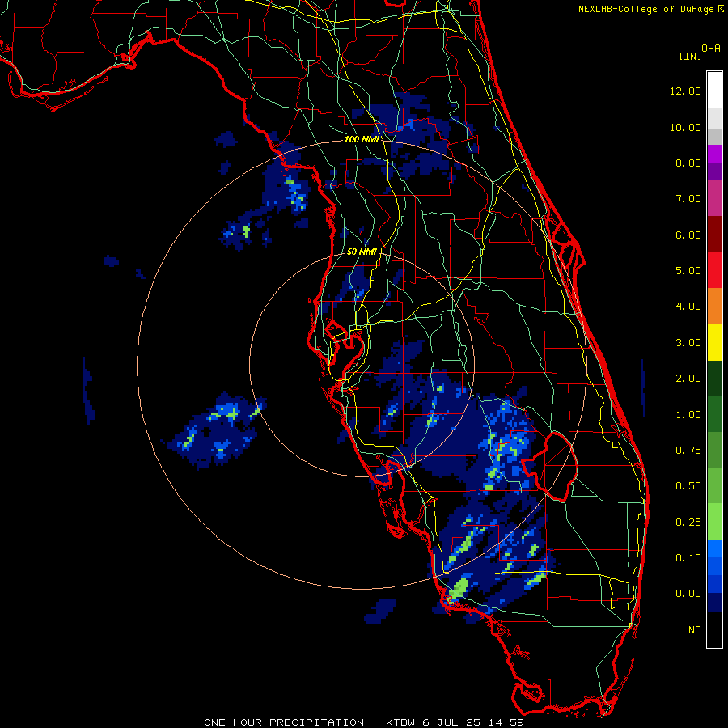
Task: Click the 0.25 legend value
Action: (688, 523)
